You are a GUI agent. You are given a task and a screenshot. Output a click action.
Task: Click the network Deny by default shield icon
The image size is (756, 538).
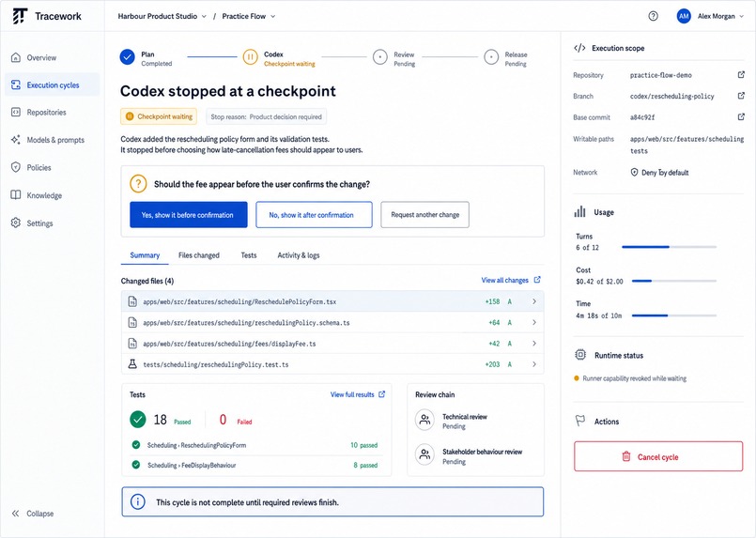(634, 172)
